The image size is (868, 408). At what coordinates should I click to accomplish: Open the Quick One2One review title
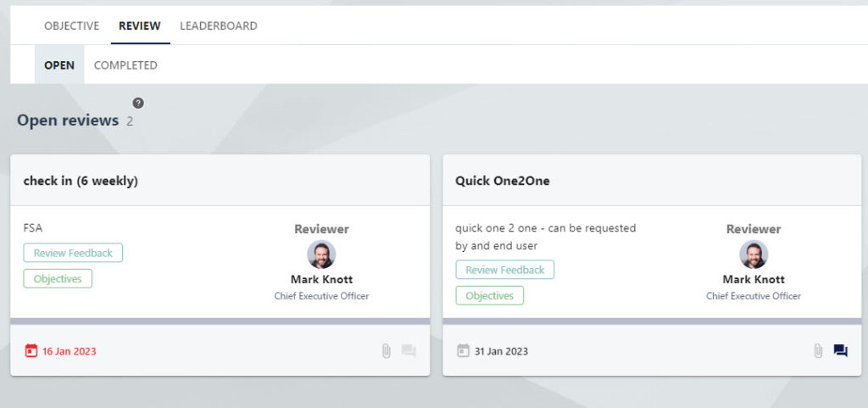503,181
